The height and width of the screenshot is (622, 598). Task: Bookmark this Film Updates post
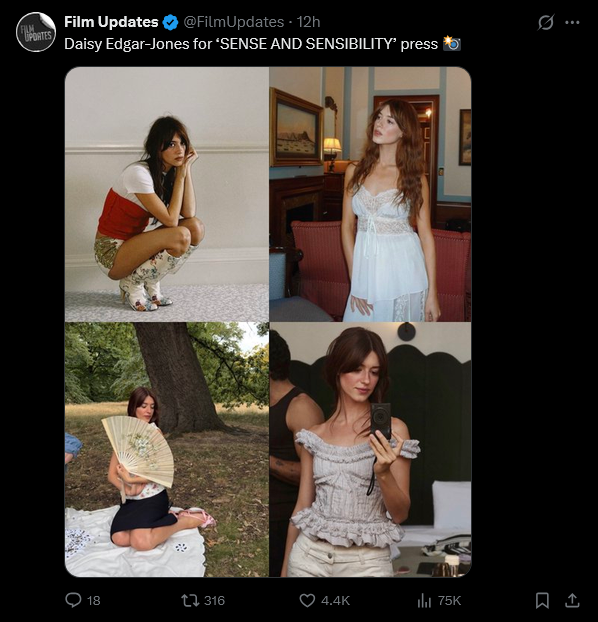tap(542, 600)
